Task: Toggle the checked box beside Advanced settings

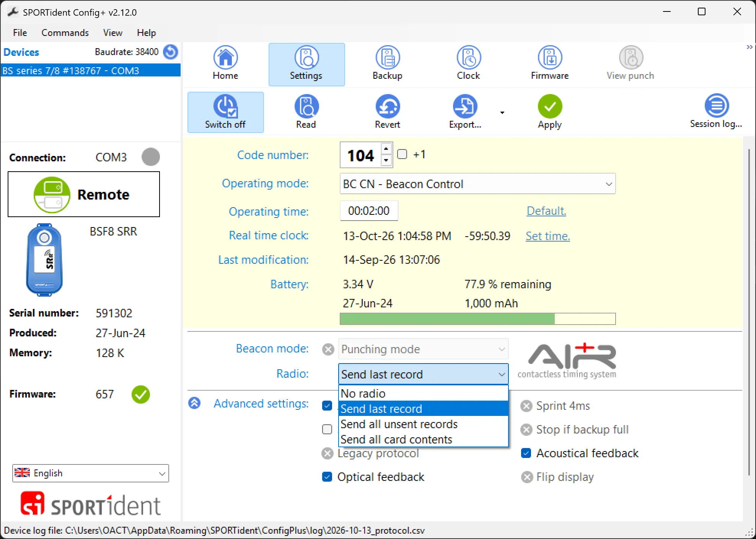Action: 327,406
